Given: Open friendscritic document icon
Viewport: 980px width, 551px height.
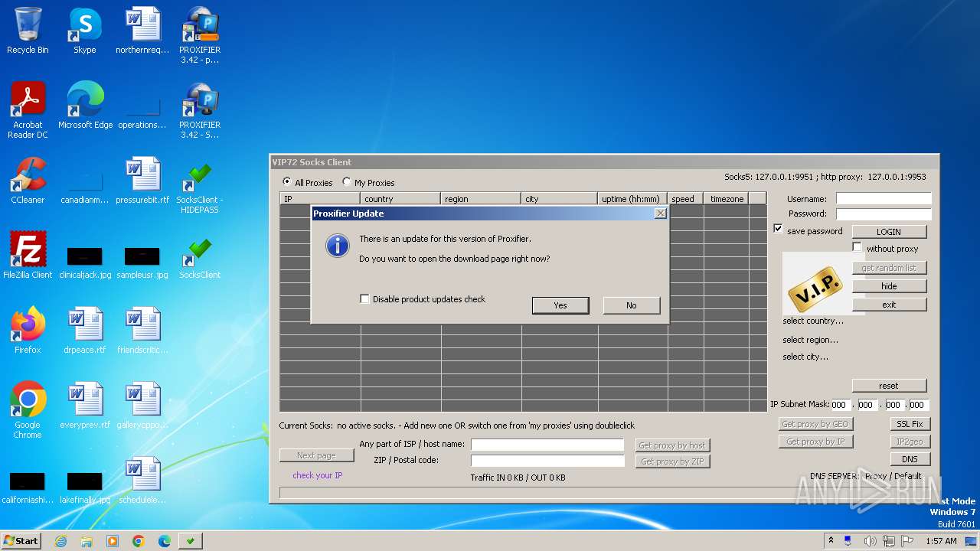Looking at the screenshot, I should 142,331.
